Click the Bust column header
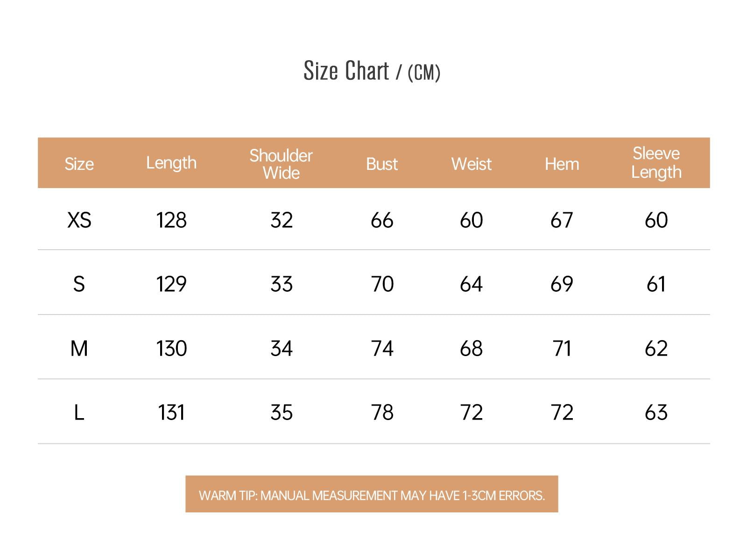This screenshot has height=560, width=747. (382, 164)
